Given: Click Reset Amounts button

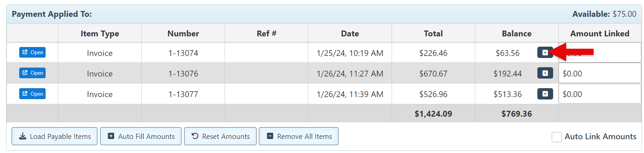Looking at the screenshot, I should 220,137.
